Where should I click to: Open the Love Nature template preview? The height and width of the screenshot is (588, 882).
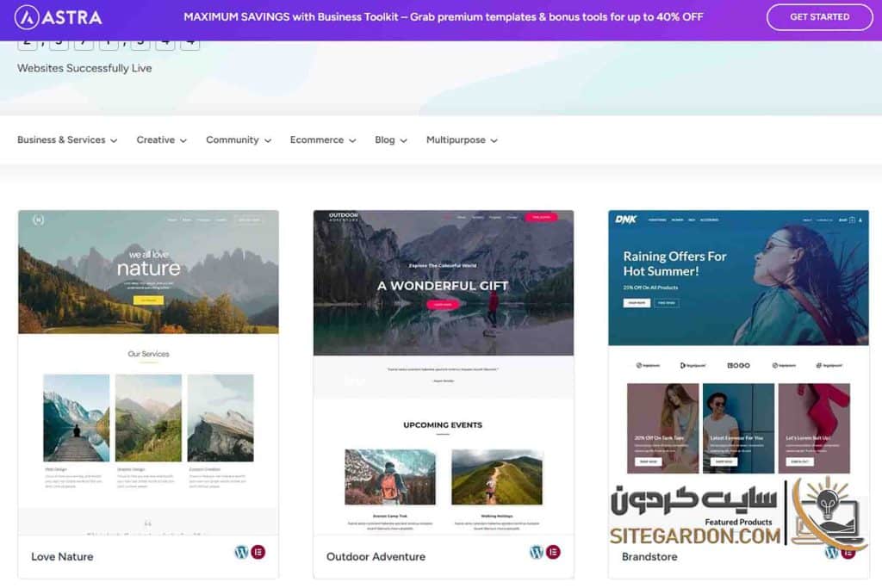[148, 372]
